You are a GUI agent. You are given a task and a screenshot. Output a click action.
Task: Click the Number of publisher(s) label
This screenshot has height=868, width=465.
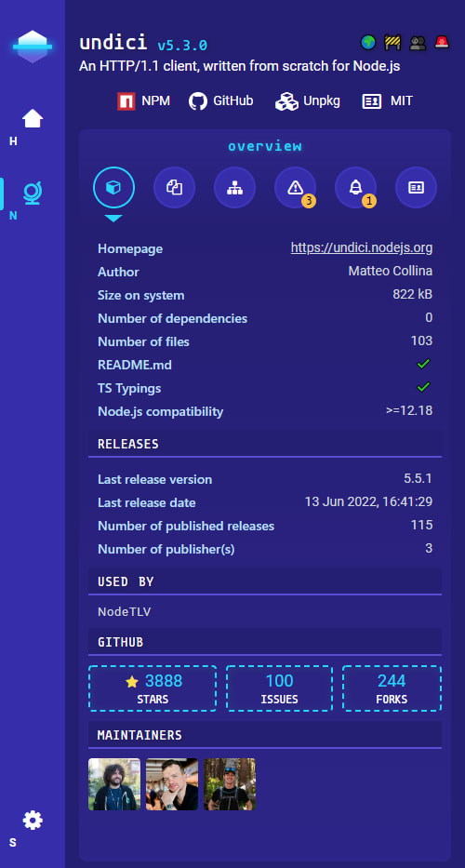(166, 550)
